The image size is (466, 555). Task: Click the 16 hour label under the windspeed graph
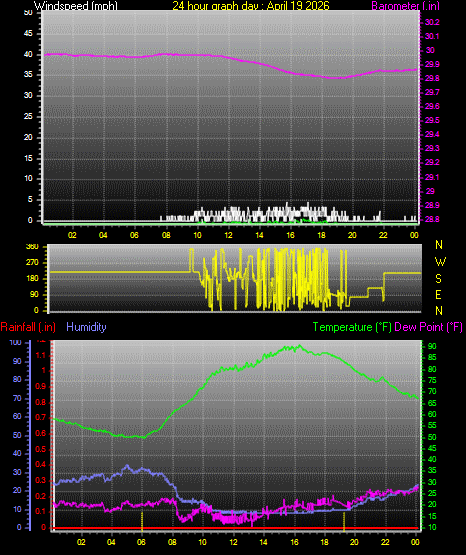(x=290, y=235)
